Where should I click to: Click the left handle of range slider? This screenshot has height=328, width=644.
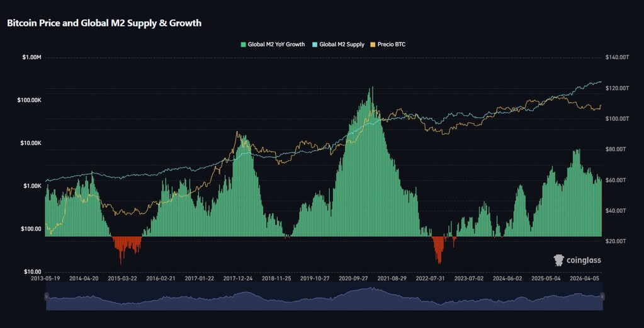point(47,295)
